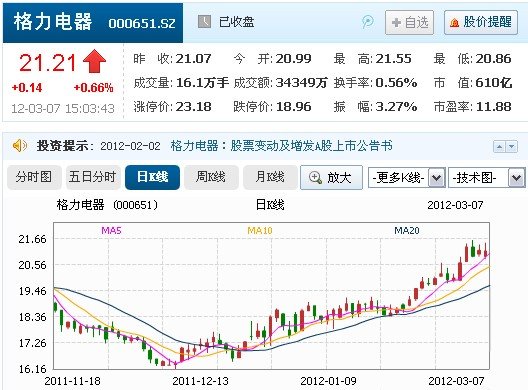Click 市盈率 value 11.88
This screenshot has height=390, width=528.
[494, 107]
